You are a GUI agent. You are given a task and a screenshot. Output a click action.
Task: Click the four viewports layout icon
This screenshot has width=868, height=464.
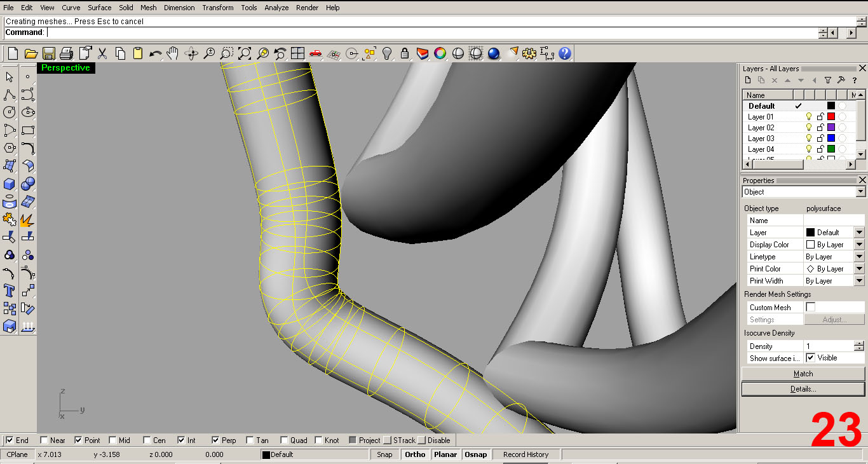(298, 53)
